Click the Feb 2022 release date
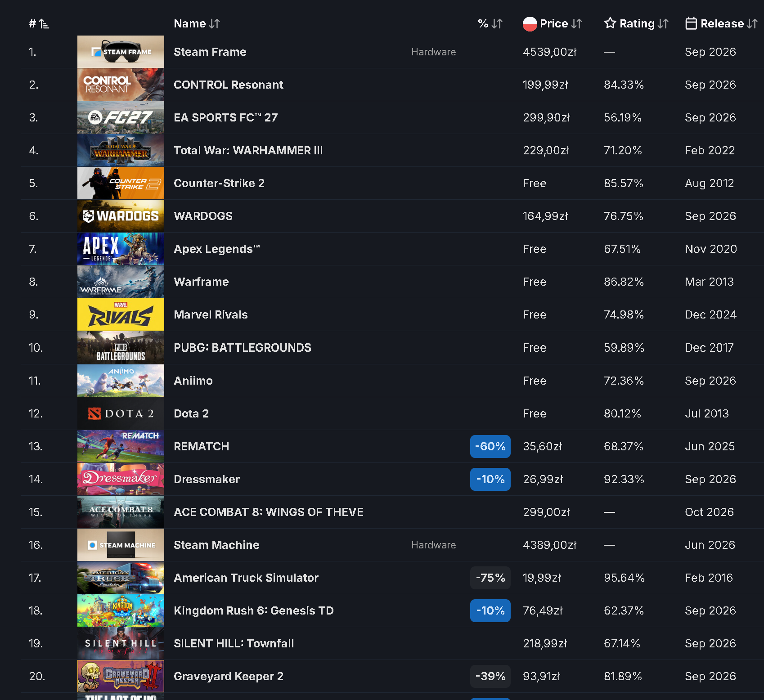Screen dimensions: 764x700 click(x=710, y=150)
